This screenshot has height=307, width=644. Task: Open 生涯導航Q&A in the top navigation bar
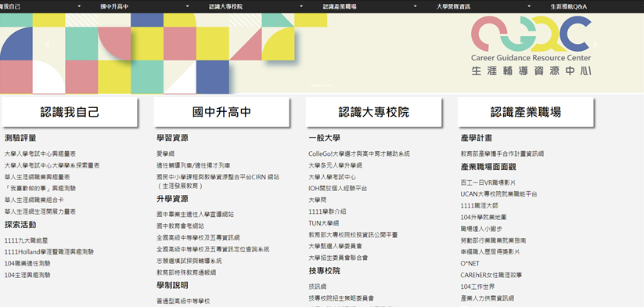click(x=568, y=6)
